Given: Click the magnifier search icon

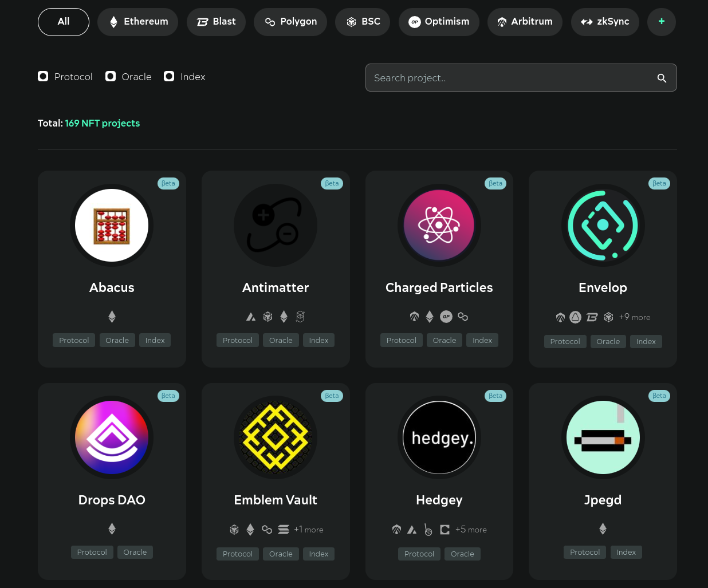Looking at the screenshot, I should [x=662, y=78].
